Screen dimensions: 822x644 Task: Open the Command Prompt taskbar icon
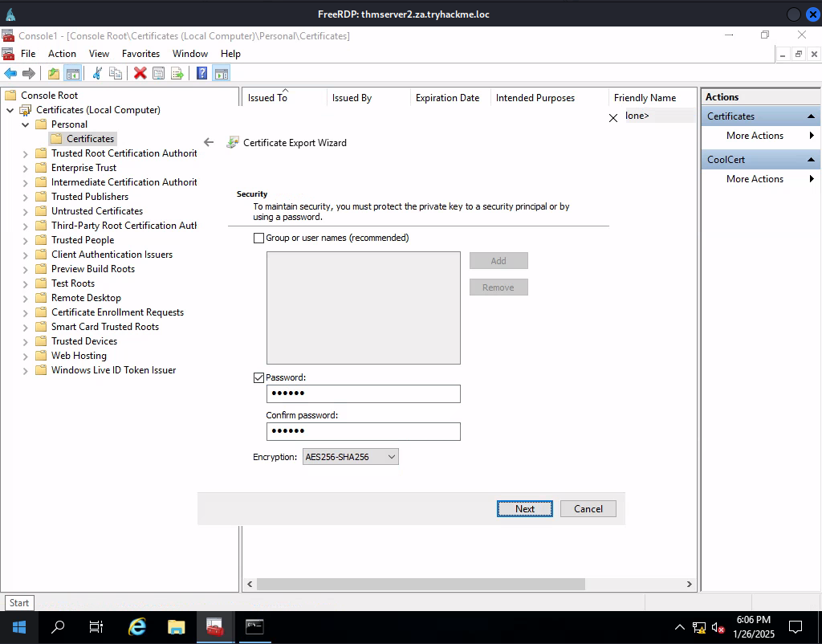tap(254, 626)
